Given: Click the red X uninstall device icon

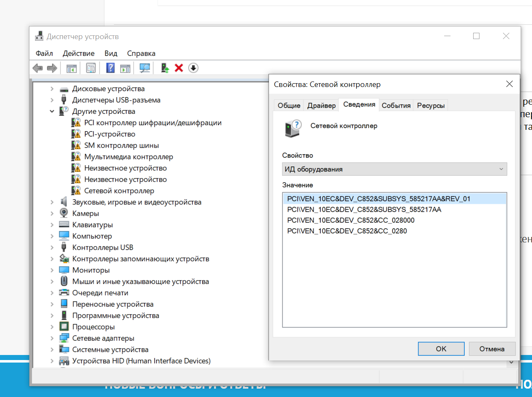Looking at the screenshot, I should [x=179, y=68].
